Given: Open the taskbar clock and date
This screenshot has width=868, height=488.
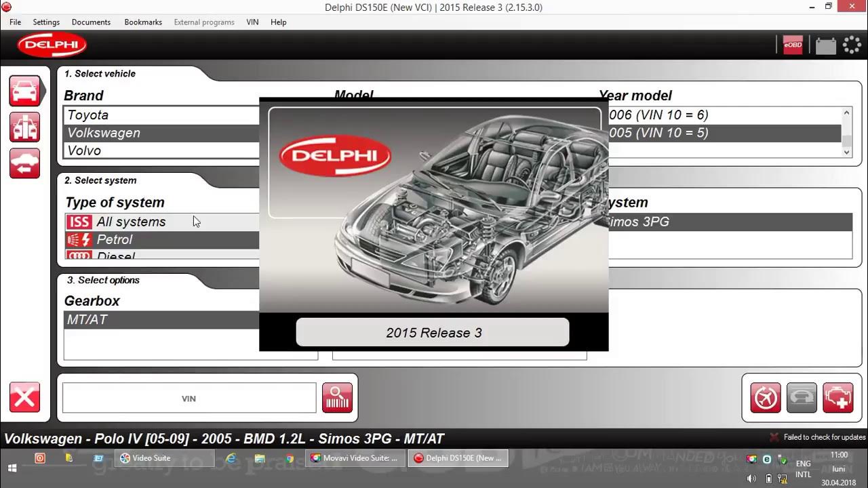Looking at the screenshot, I should tap(839, 469).
